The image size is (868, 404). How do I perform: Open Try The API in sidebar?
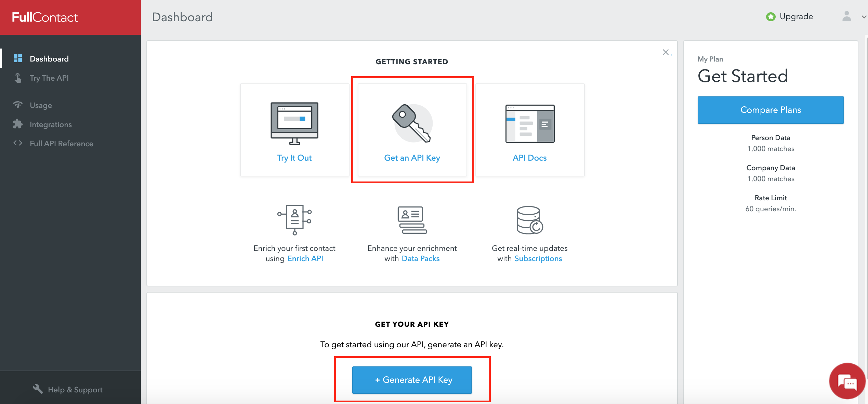(x=49, y=78)
